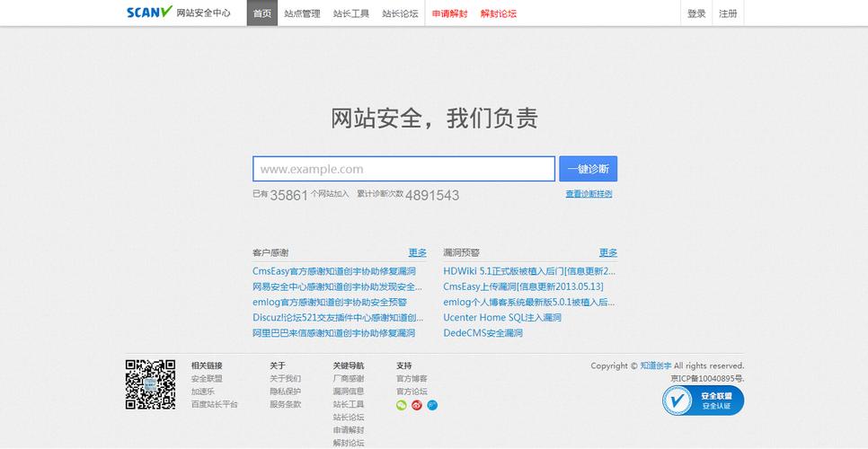Click footer link 百度站长平台
This screenshot has width=868, height=449.
214,404
